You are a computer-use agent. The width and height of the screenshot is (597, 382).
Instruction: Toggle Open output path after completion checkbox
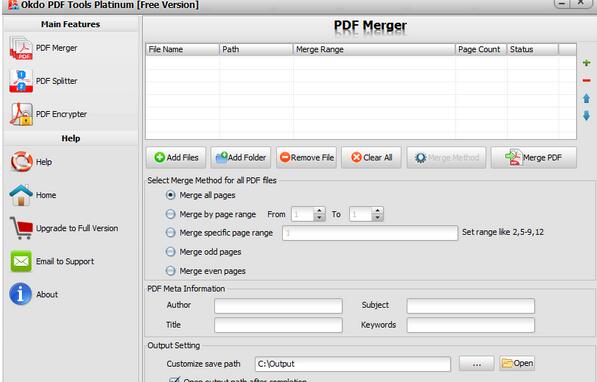pos(174,379)
